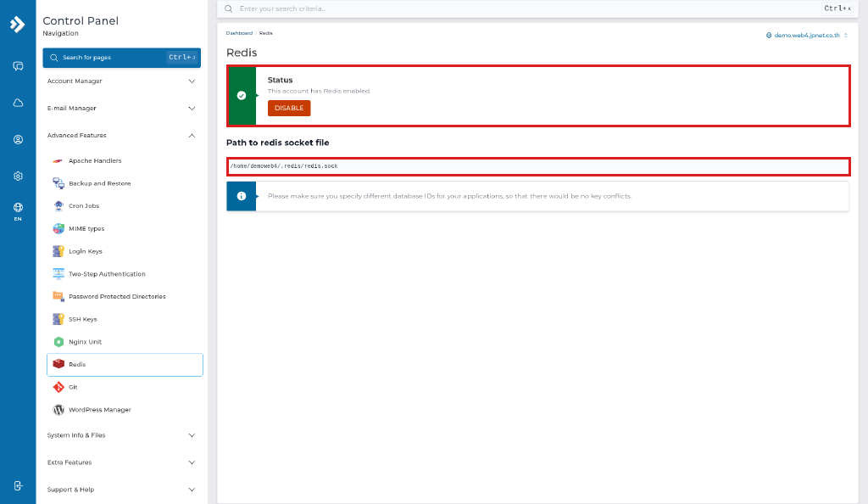Click the Nginx Unit icon
Screen dimensions: 868x504
[x=58, y=342]
